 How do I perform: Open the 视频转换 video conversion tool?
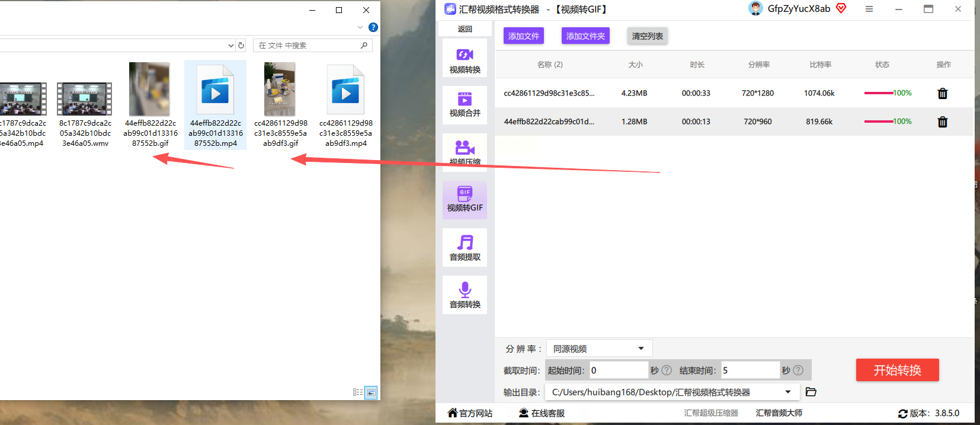click(465, 58)
